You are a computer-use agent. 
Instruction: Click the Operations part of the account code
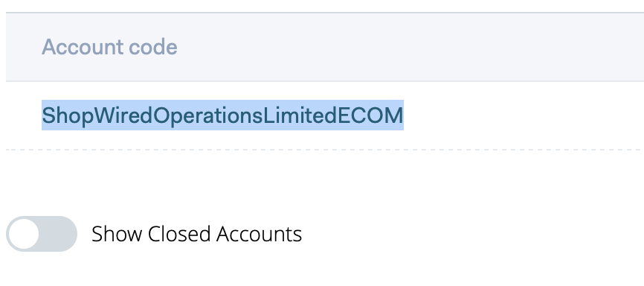[x=207, y=115]
